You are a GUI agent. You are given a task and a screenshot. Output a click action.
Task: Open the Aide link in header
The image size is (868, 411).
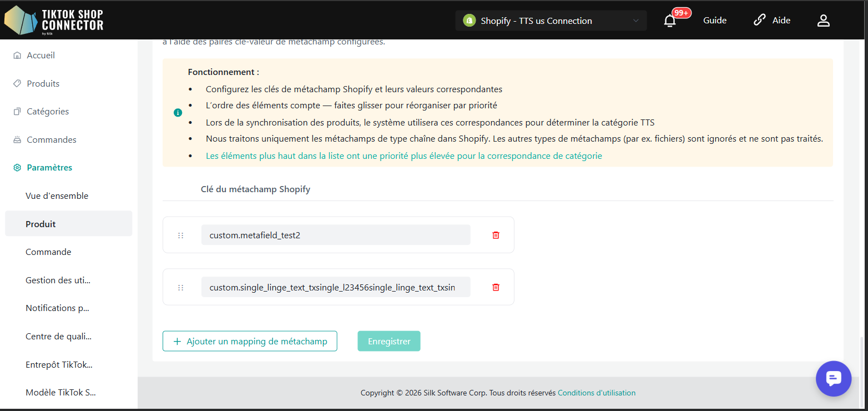(772, 21)
